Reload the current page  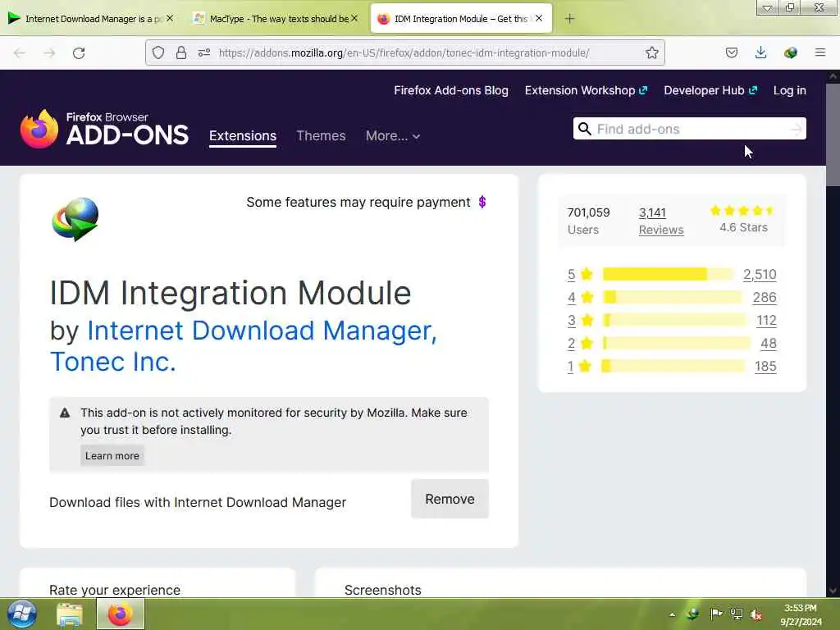79,53
